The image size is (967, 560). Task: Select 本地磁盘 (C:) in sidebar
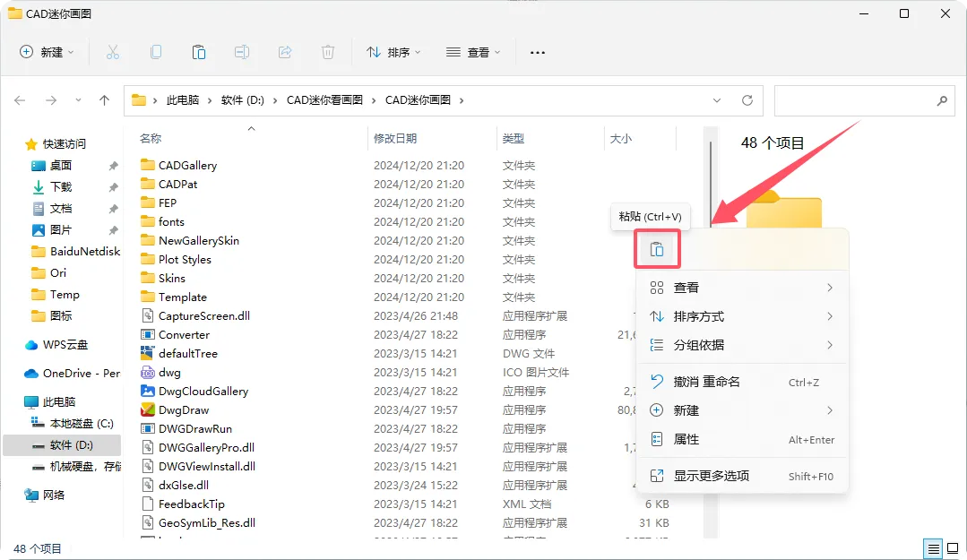tap(72, 424)
